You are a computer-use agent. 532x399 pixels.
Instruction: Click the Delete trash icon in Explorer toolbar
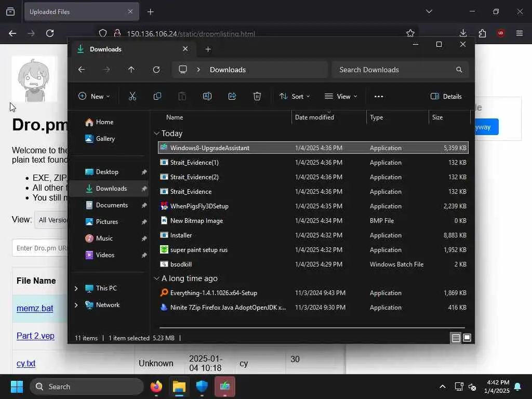click(x=257, y=96)
